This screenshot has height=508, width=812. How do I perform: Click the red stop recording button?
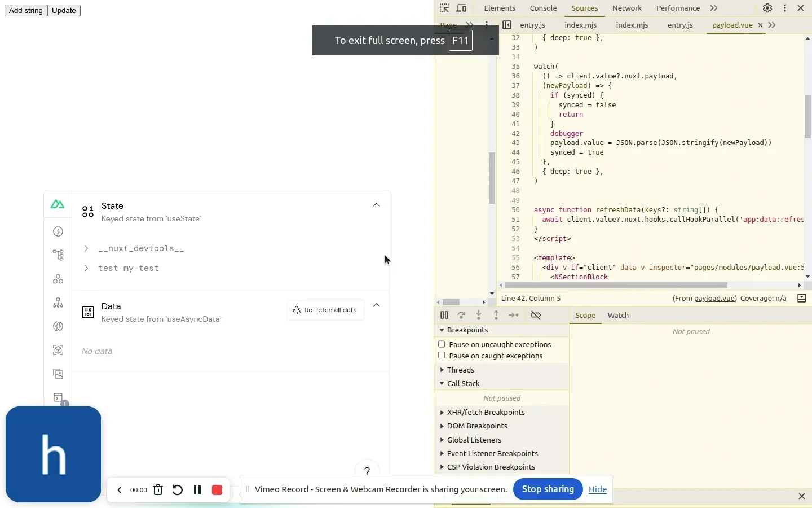tap(217, 490)
